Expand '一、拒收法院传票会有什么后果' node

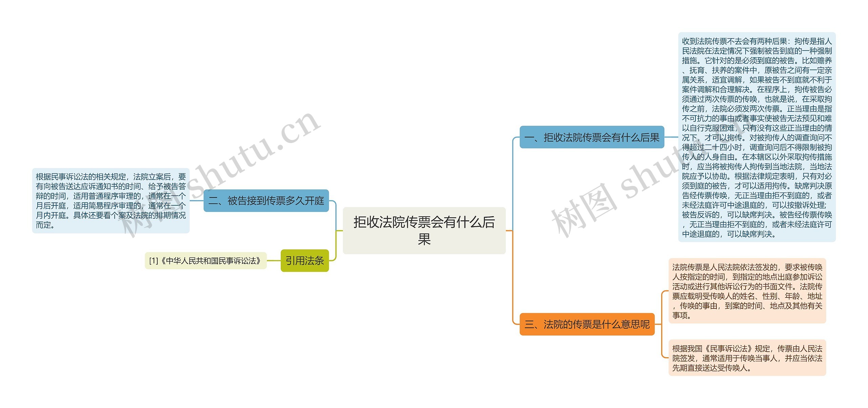(584, 141)
